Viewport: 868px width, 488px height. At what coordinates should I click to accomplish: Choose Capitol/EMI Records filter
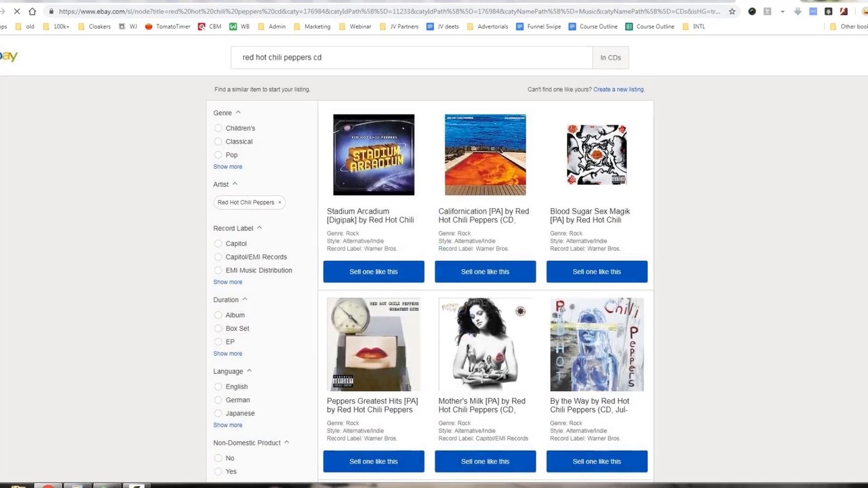pos(218,257)
